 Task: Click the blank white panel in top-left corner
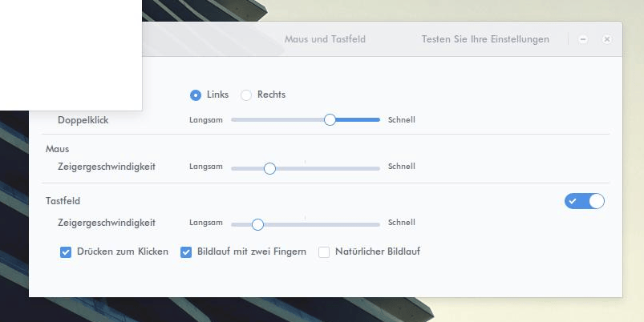(71, 54)
